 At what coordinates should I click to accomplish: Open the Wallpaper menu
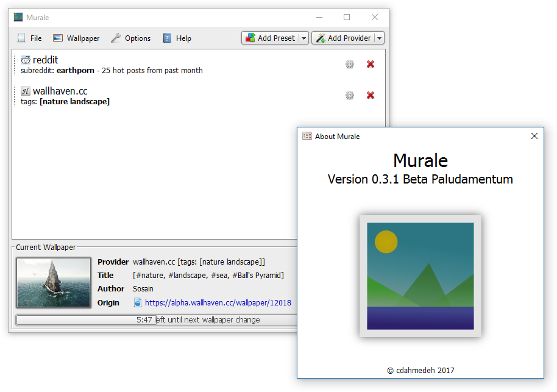(x=76, y=38)
